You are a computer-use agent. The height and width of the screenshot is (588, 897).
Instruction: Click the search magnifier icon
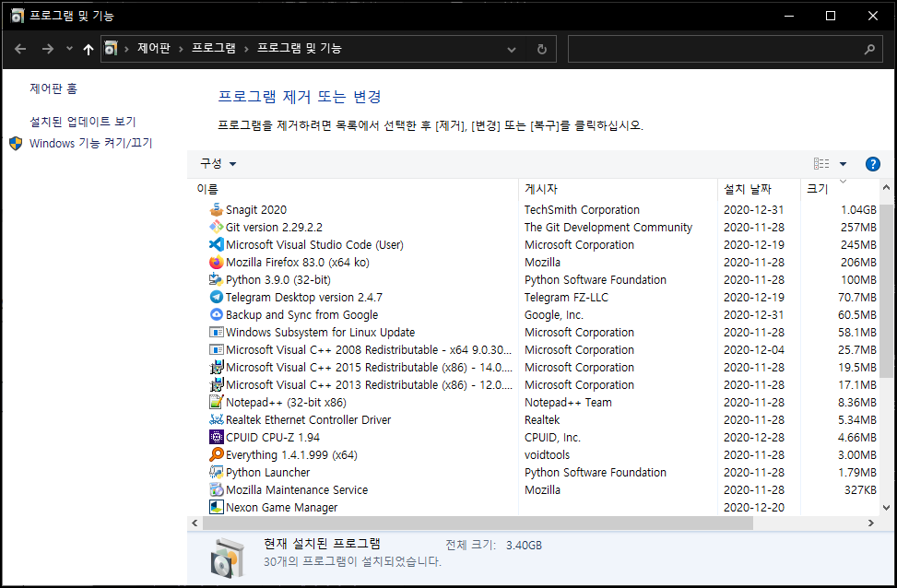click(869, 49)
